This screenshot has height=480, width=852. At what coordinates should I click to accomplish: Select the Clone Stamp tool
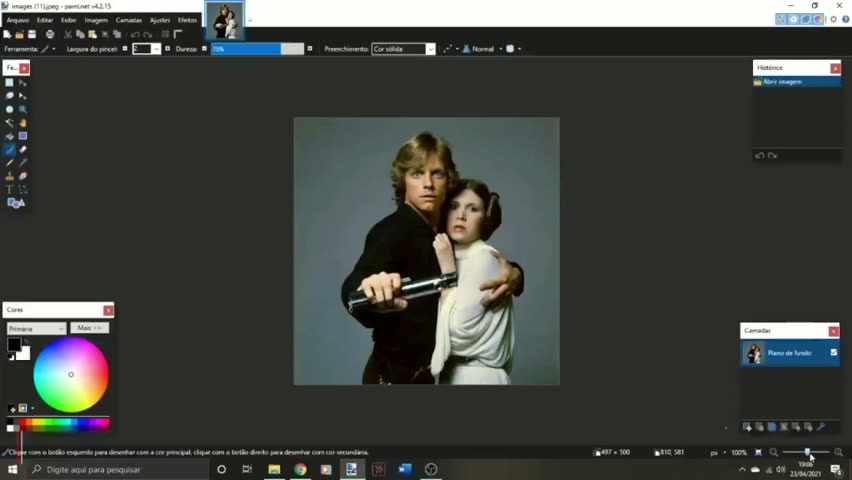coord(9,176)
